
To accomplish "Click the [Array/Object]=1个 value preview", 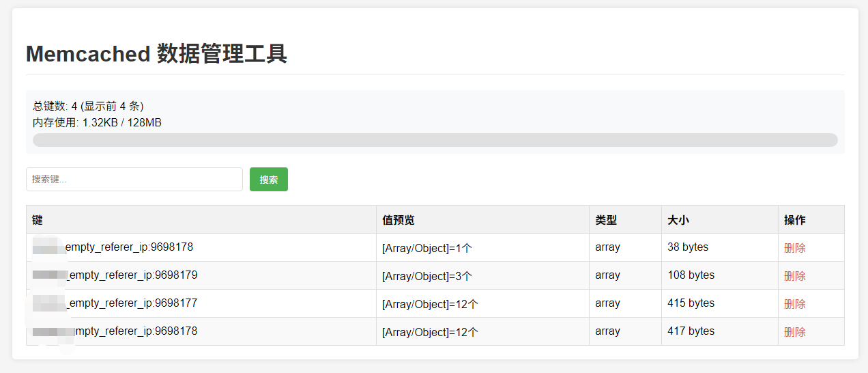I will (427, 248).
